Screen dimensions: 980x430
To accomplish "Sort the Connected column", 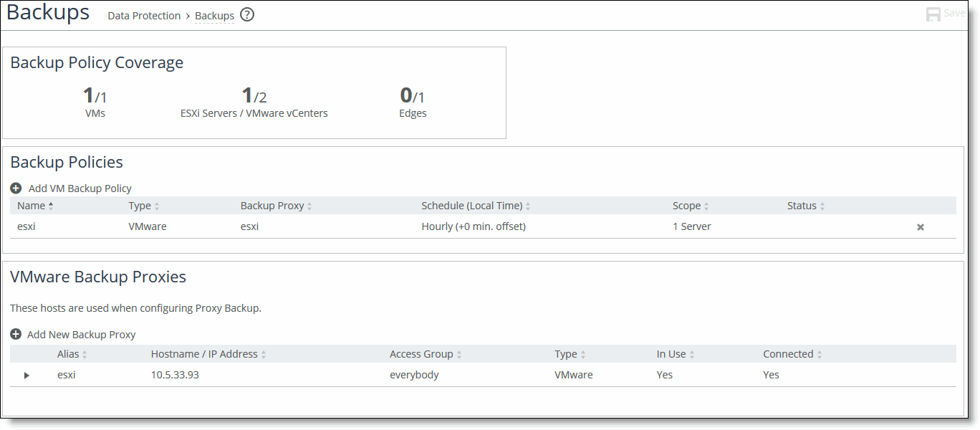I will (x=819, y=353).
